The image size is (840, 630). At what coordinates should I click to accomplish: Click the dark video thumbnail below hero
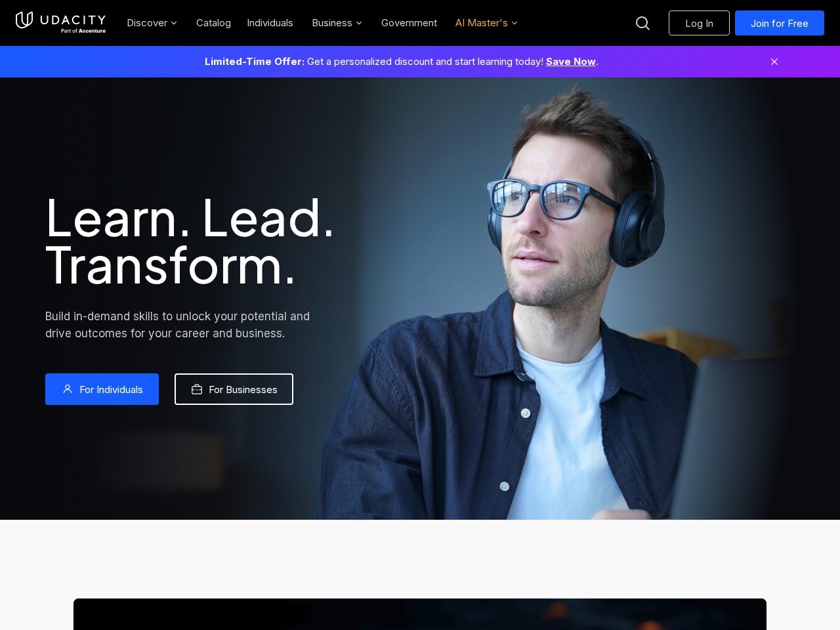420,614
